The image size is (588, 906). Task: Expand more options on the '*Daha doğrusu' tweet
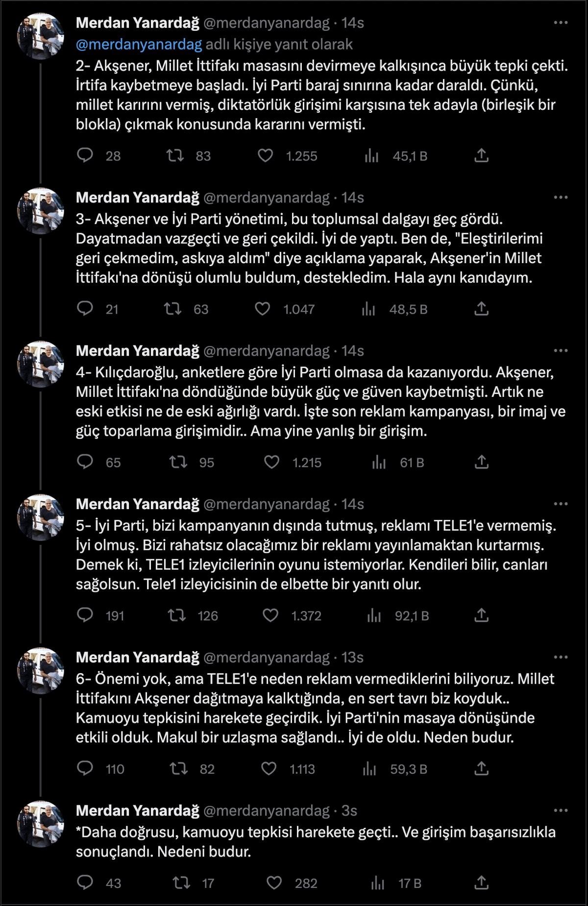coord(560,811)
